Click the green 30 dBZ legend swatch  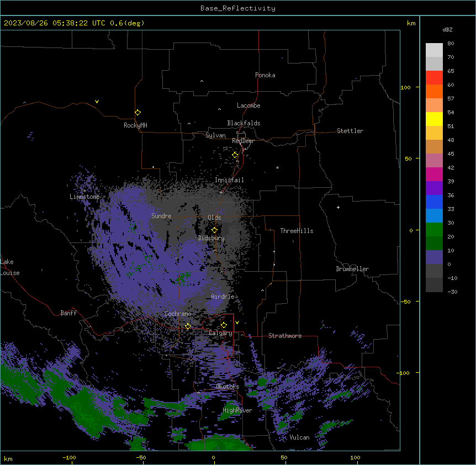(x=434, y=230)
